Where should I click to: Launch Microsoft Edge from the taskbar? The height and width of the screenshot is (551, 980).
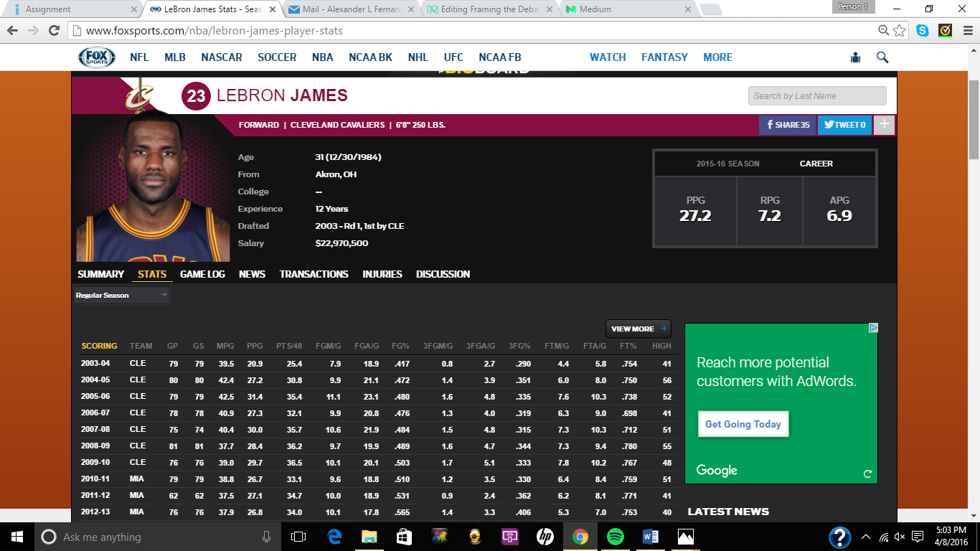coord(334,537)
